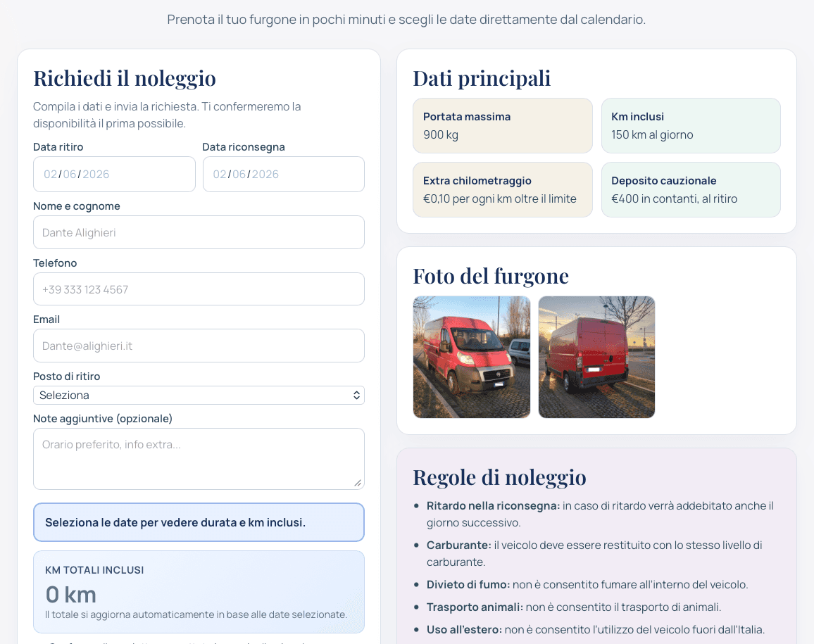Viewport: 814px width, 644px height.
Task: Click the Seleziona le date info banner
Action: tap(199, 522)
